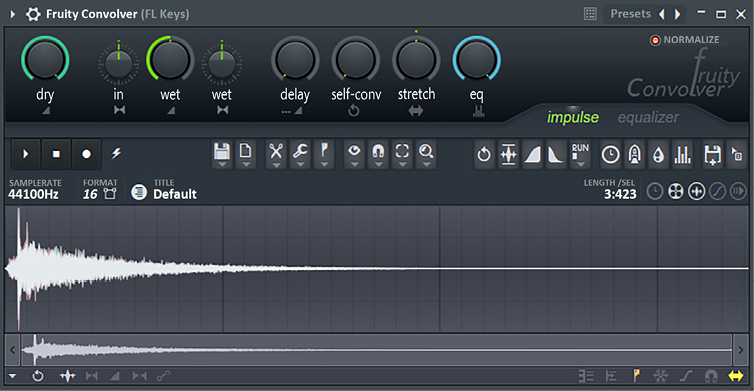
Task: Click the normalize waveform tool
Action: [508, 155]
